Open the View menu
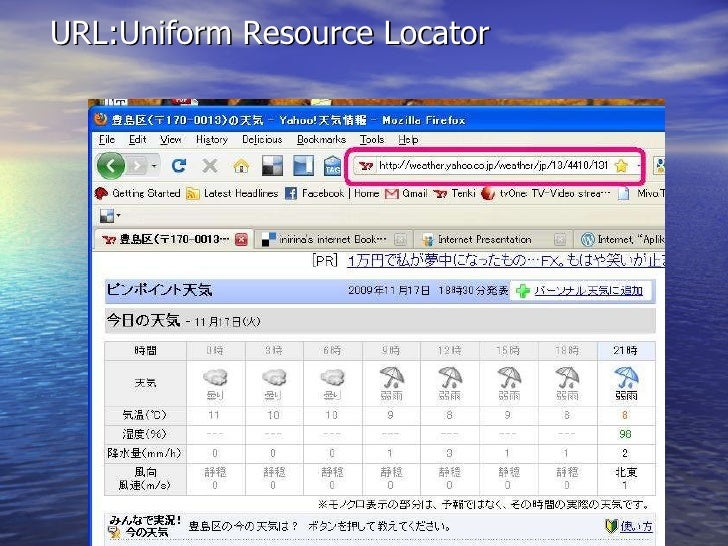This screenshot has width=728, height=546. pyautogui.click(x=170, y=140)
